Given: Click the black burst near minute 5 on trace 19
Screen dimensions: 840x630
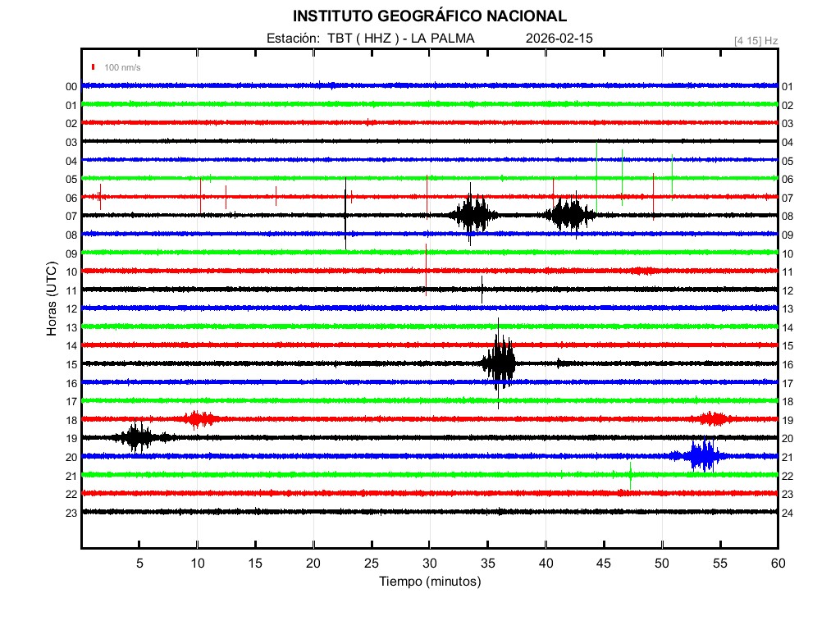Looking at the screenshot, I should tap(137, 436).
